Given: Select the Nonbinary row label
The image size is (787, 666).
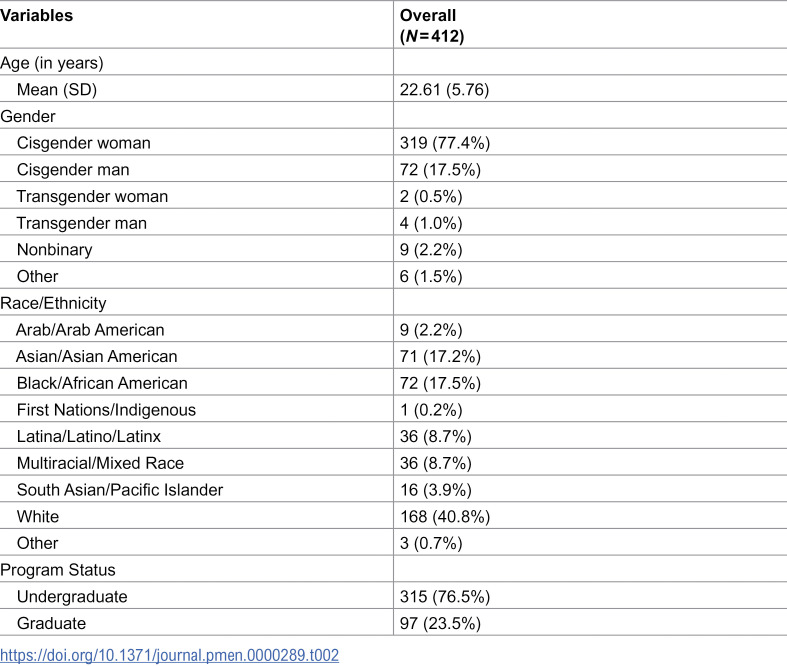Looking at the screenshot, I should (x=54, y=249).
